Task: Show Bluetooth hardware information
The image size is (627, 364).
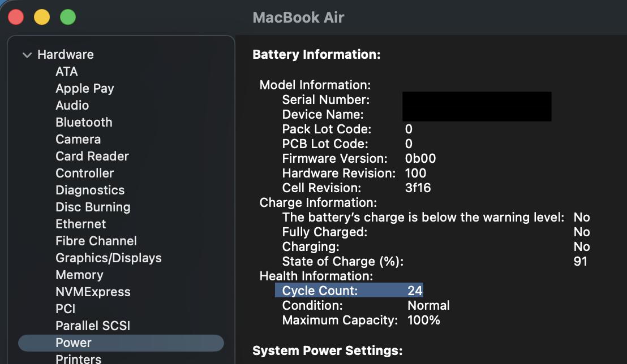Action: [x=84, y=123]
